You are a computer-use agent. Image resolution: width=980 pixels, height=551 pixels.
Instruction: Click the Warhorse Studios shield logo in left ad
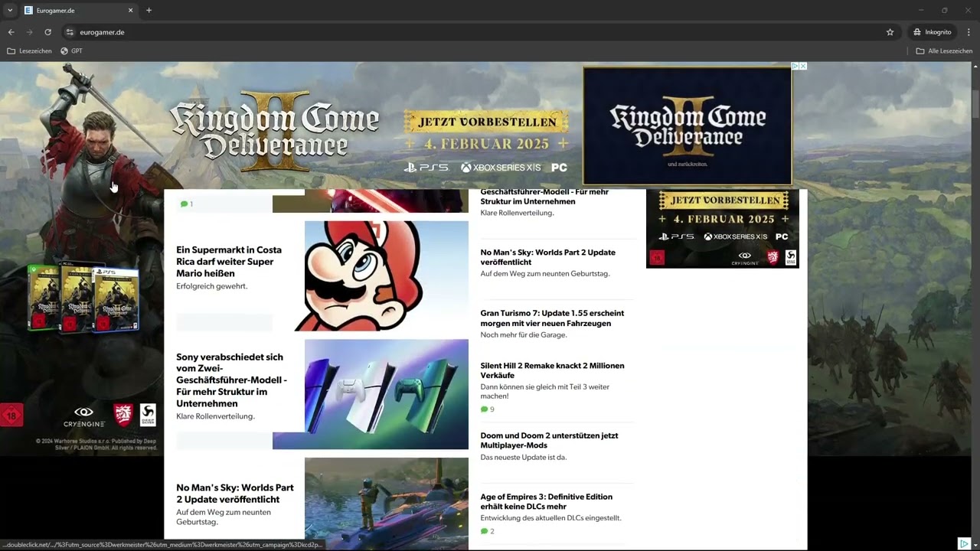coord(122,415)
